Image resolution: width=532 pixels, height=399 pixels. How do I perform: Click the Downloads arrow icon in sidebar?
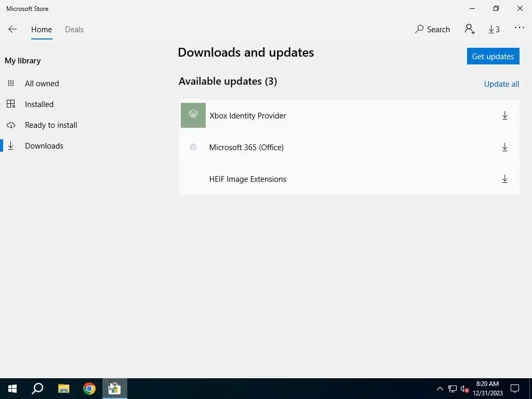pos(11,146)
